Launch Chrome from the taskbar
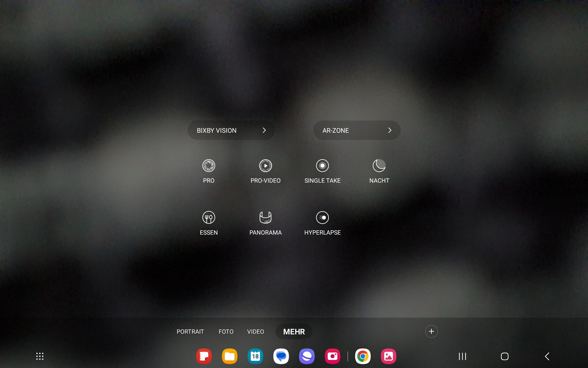 point(363,356)
